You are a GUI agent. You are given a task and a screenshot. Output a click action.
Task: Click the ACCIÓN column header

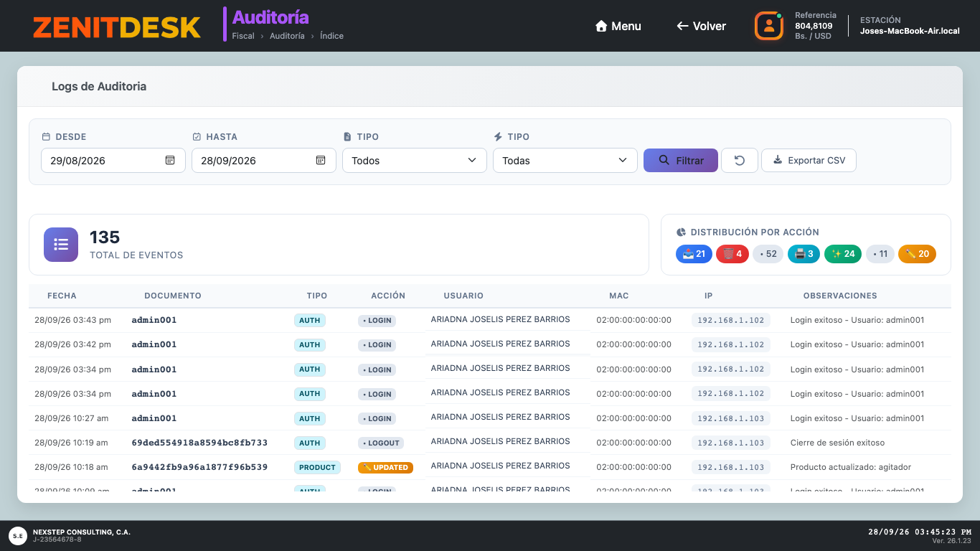coord(388,296)
